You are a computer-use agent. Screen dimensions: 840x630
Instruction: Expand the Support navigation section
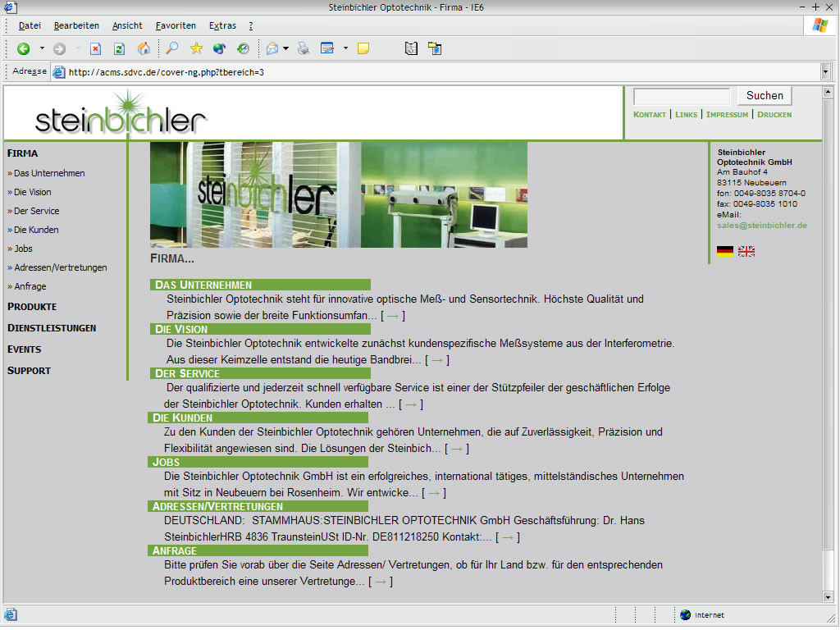(29, 372)
